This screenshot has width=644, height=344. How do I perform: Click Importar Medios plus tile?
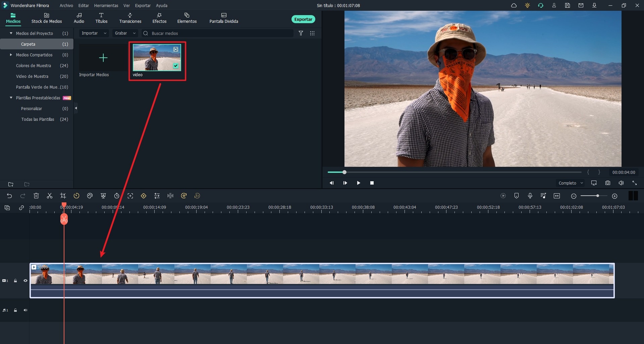tap(103, 58)
